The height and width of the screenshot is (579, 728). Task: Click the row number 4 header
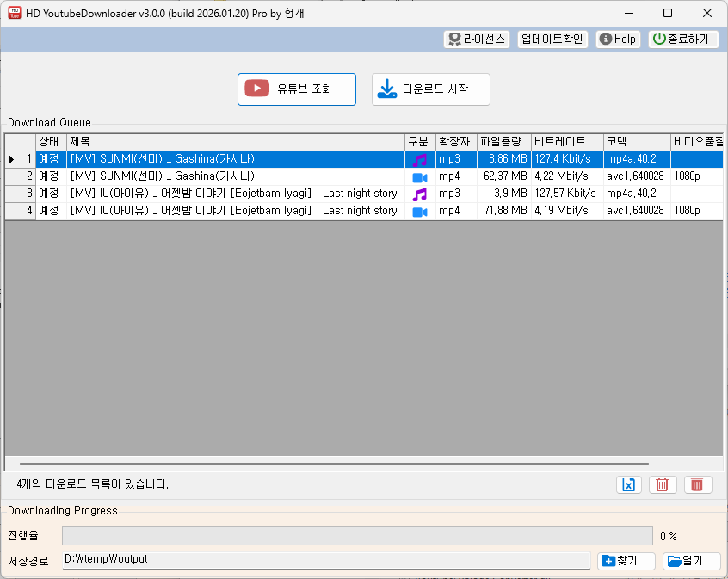[x=21, y=211]
